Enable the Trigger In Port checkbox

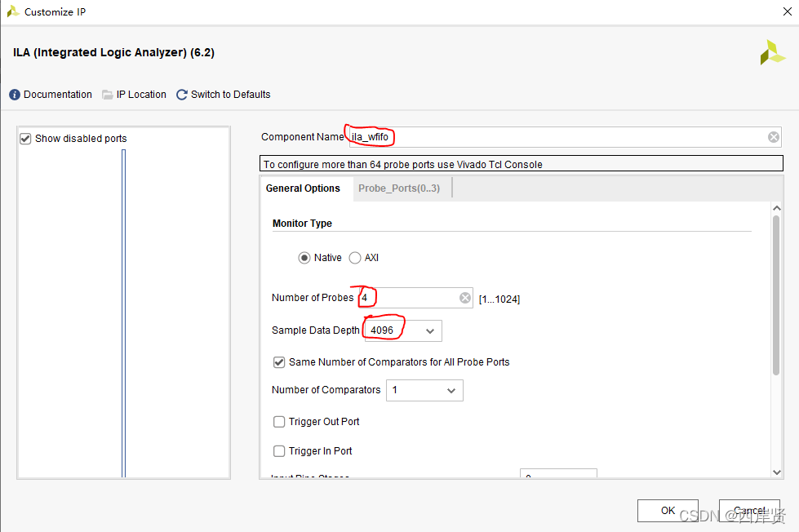pyautogui.click(x=279, y=451)
